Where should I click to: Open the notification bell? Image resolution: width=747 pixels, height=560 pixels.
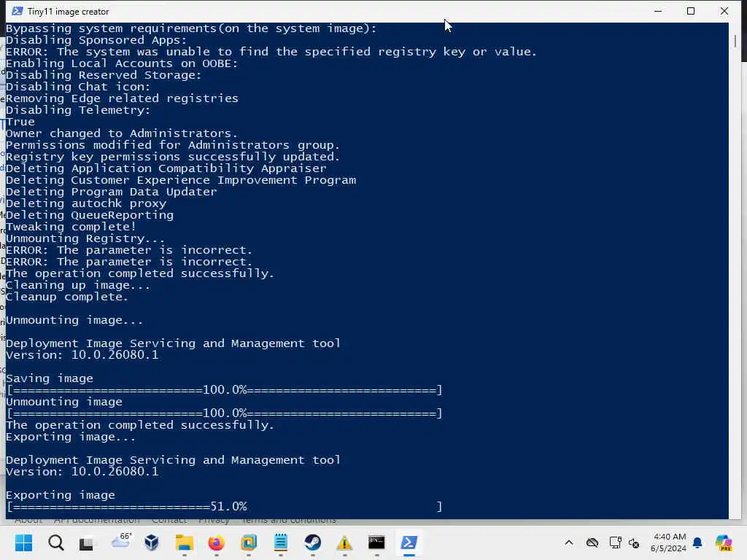(x=697, y=542)
